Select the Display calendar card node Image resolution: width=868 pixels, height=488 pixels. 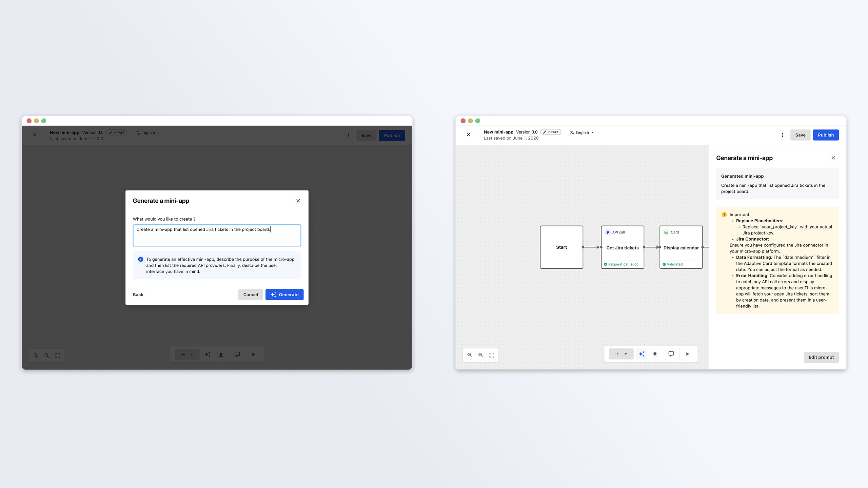click(681, 247)
